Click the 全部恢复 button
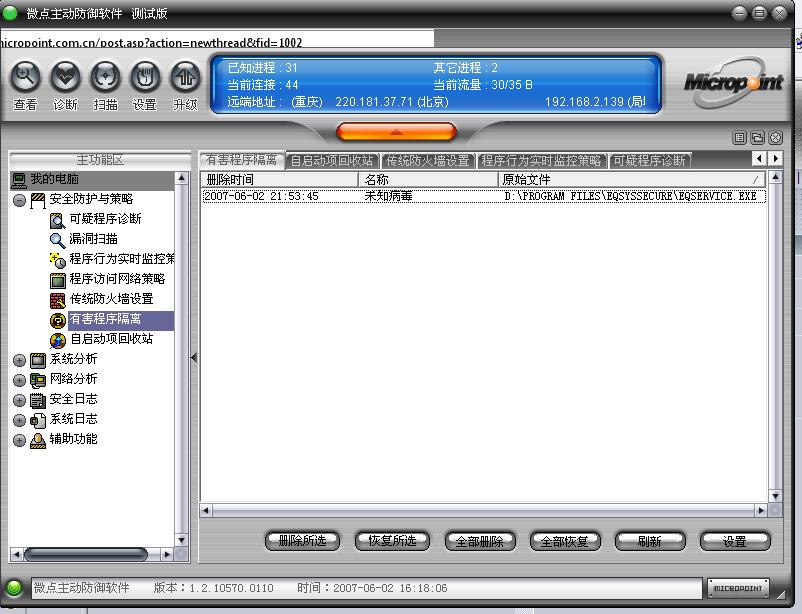Screen dimensions: 802x614 point(565,541)
